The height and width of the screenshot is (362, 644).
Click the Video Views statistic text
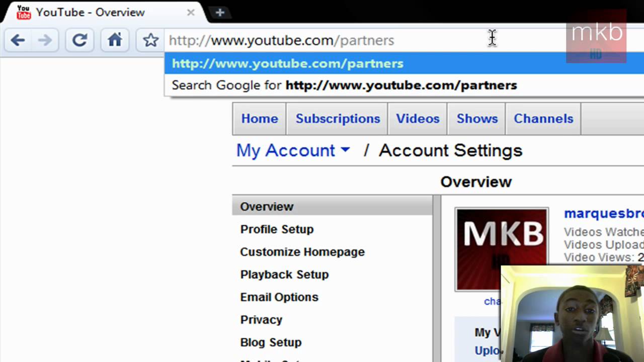(604, 257)
